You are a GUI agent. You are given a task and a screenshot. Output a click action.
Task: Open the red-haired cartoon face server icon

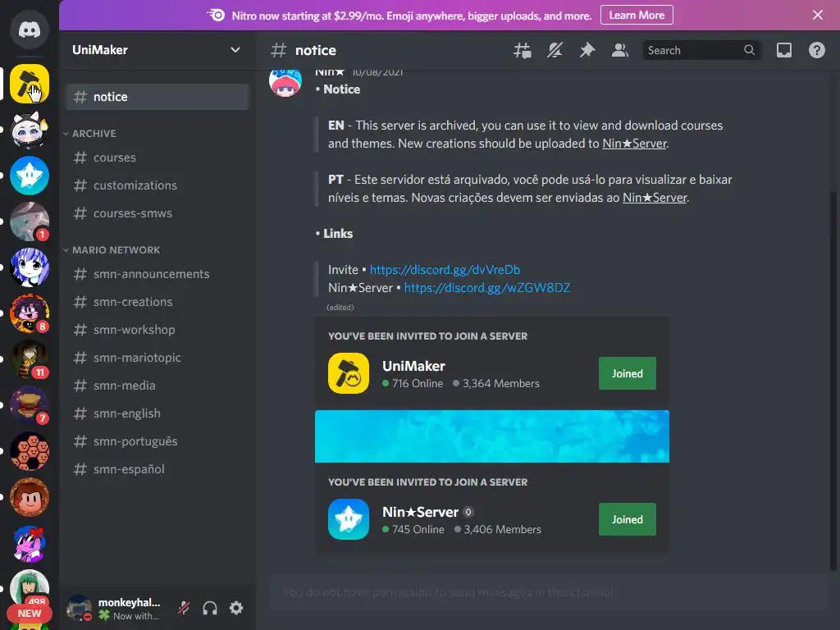coord(30,498)
